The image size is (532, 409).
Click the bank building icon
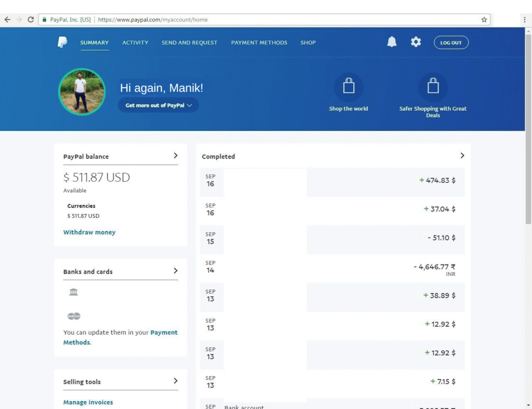73,292
